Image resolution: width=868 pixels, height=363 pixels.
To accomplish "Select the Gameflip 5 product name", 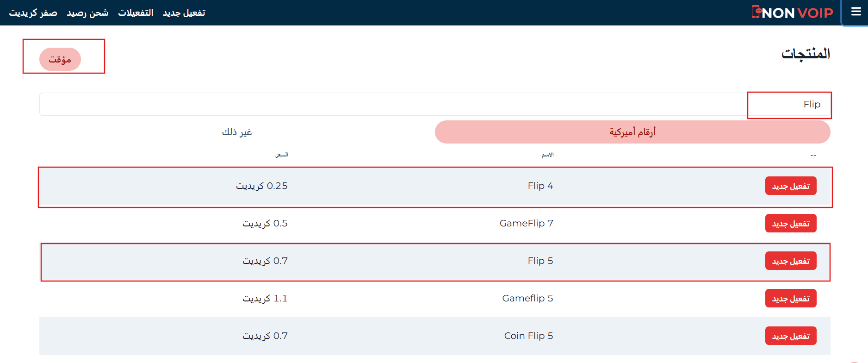I will click(x=528, y=298).
